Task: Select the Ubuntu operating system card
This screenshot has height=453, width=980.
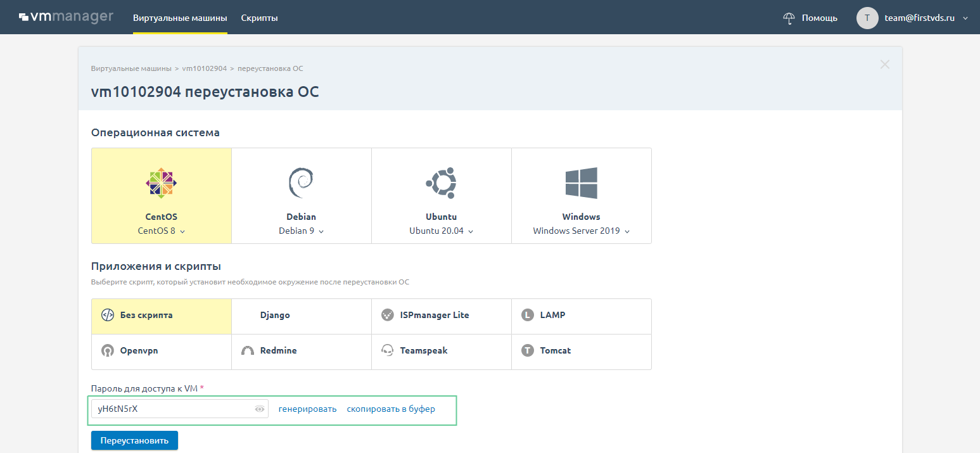Action: 442,196
